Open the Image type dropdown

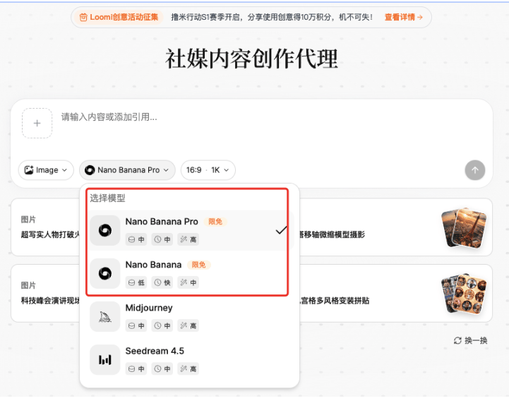[x=46, y=170]
